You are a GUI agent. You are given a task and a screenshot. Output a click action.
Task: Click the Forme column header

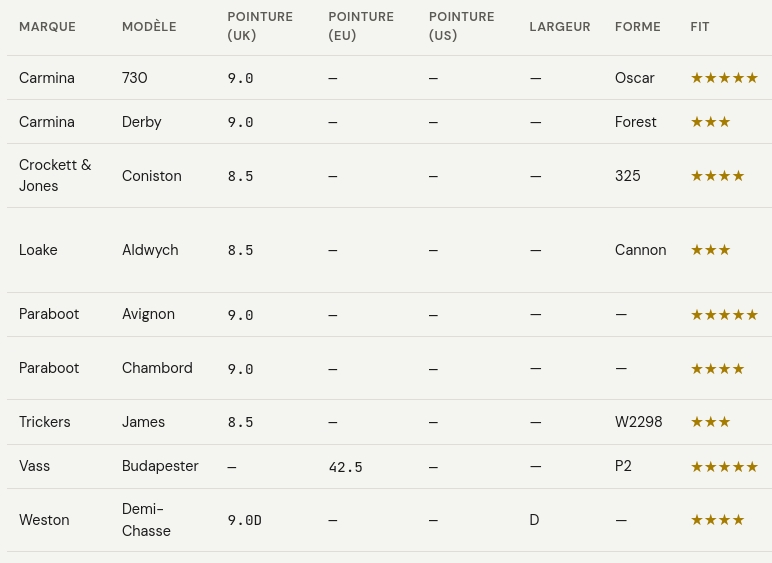(x=637, y=27)
